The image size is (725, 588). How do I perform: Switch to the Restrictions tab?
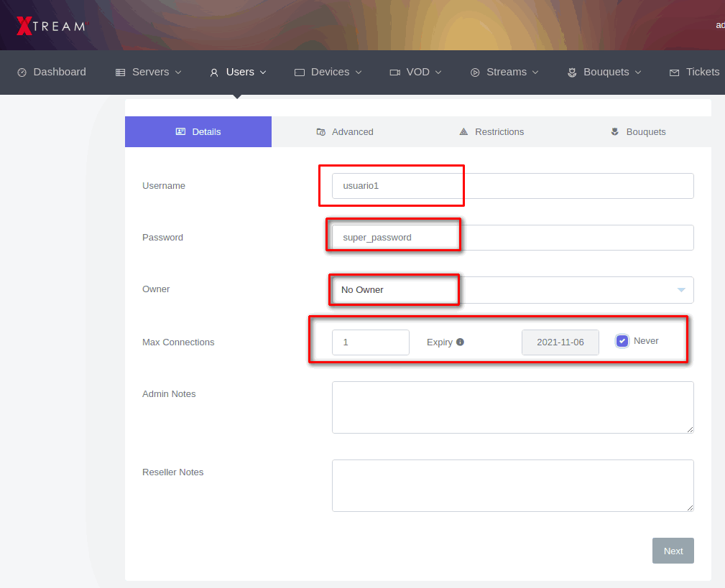[491, 132]
